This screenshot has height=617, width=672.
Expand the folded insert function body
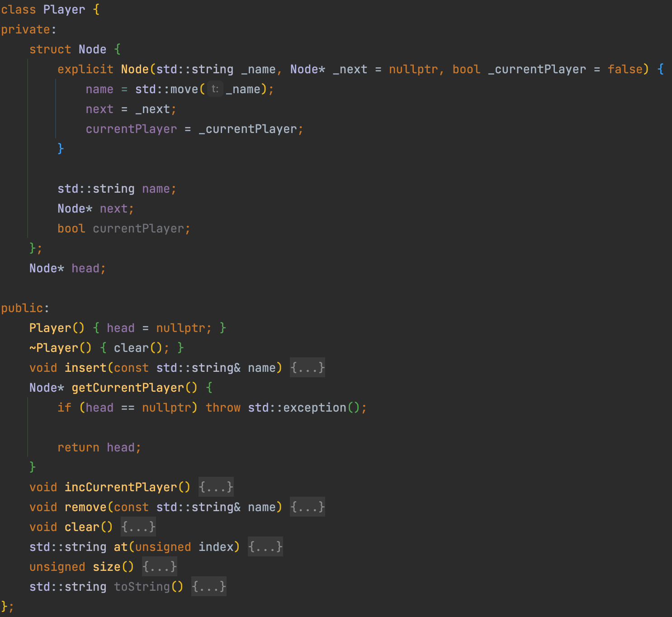tap(308, 367)
